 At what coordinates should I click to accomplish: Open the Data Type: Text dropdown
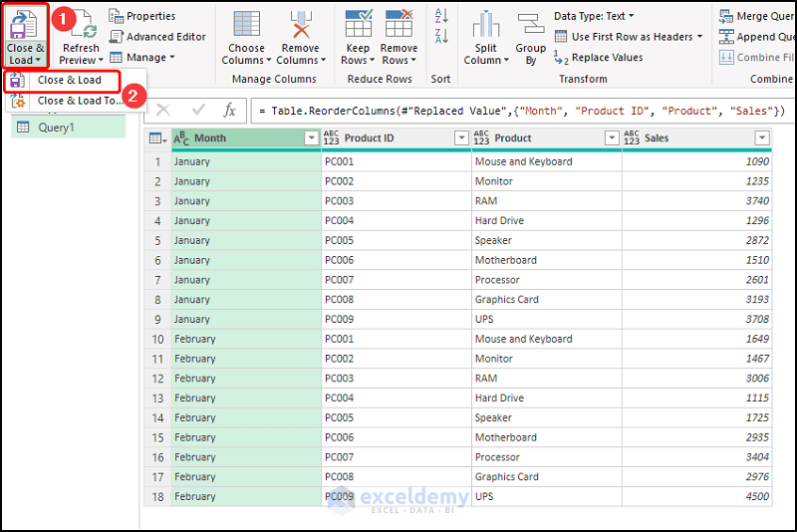point(594,16)
